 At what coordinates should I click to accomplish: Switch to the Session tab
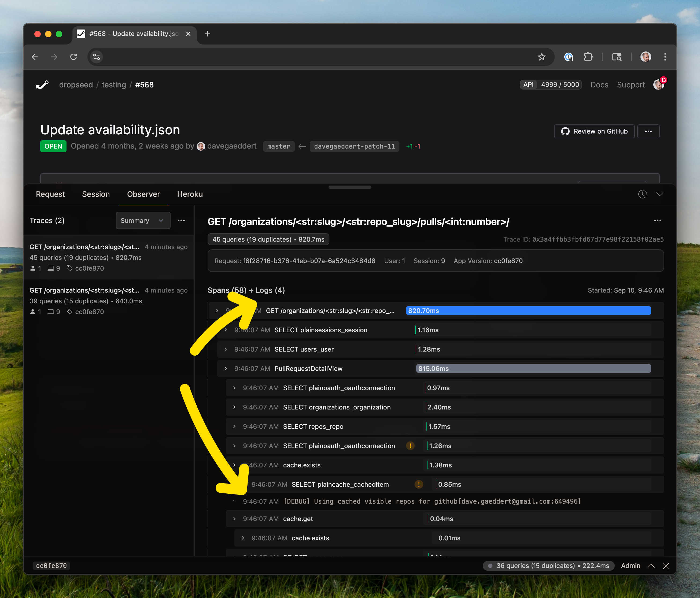point(96,194)
